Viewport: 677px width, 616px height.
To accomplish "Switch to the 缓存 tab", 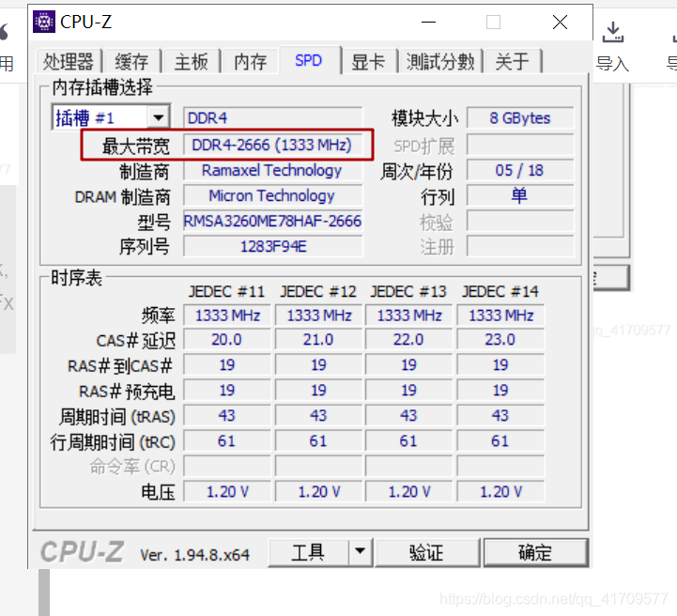I will [x=131, y=61].
